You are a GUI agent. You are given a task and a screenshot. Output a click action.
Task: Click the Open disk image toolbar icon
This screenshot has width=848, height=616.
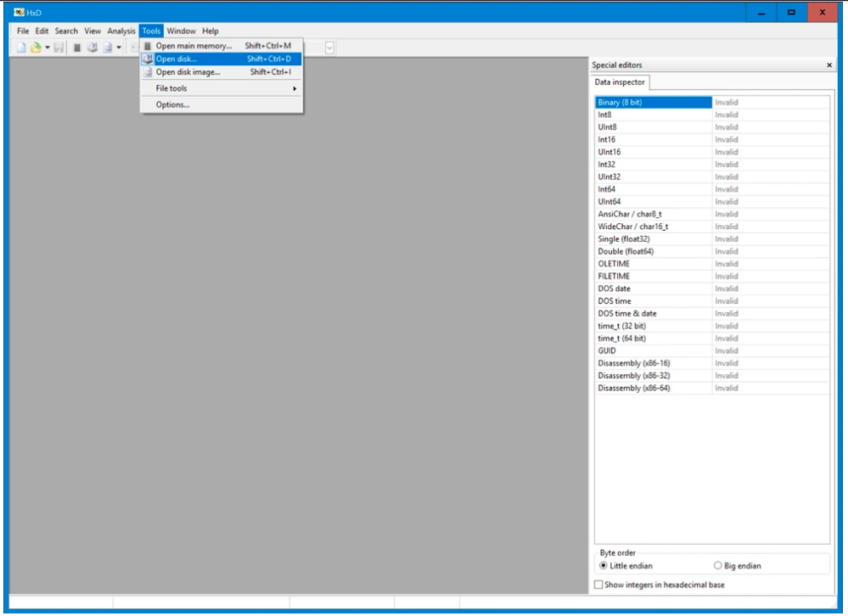click(x=108, y=48)
